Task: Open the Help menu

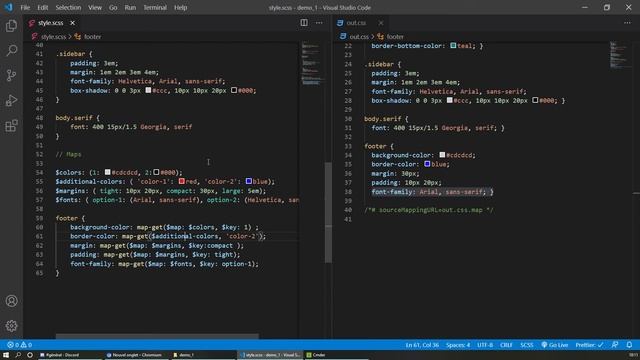Action: pyautogui.click(x=180, y=7)
